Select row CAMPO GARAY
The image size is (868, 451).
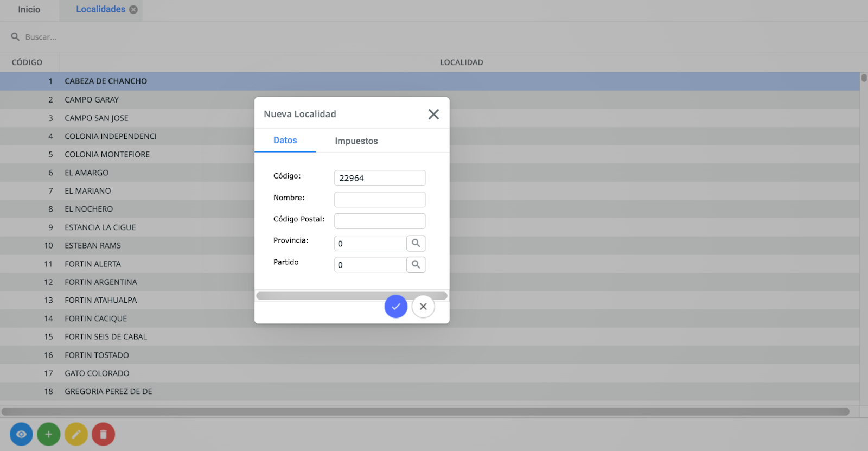click(430, 100)
